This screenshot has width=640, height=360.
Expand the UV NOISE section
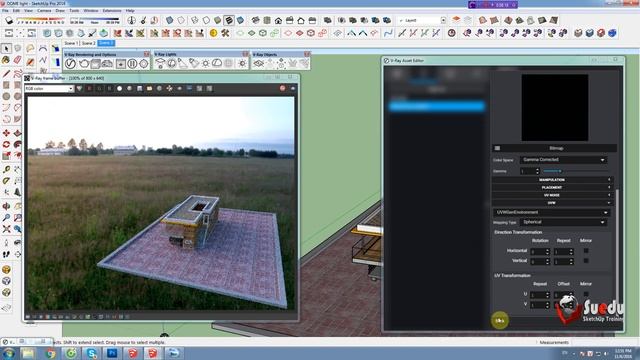click(552, 195)
